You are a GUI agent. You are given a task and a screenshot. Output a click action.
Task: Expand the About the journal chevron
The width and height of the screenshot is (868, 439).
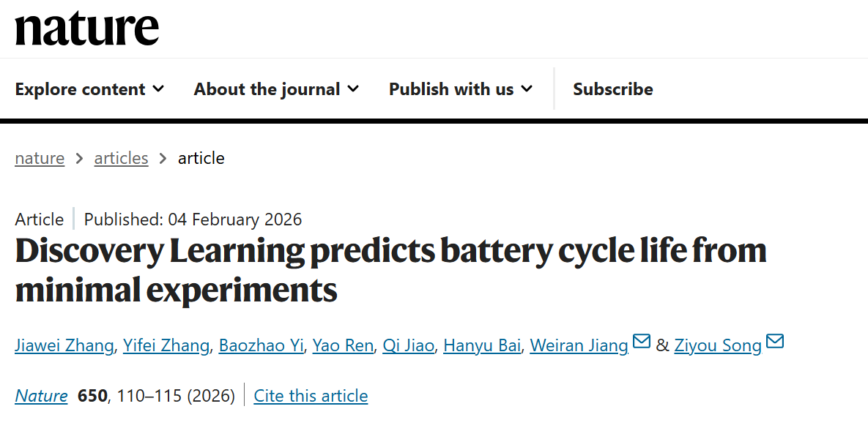coord(353,89)
